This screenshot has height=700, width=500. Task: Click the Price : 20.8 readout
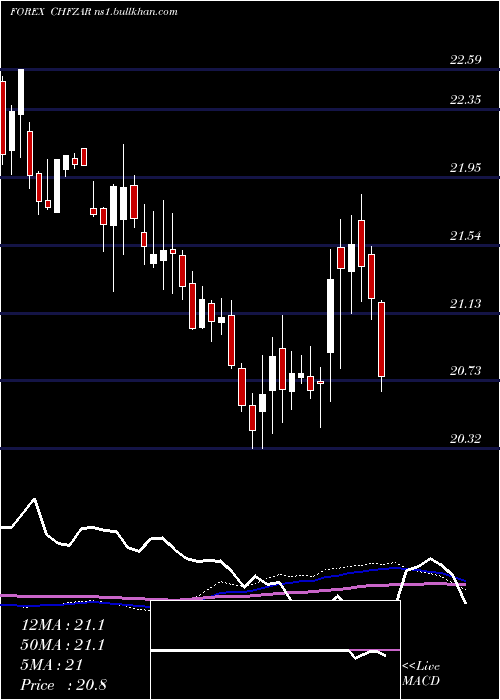click(x=63, y=685)
